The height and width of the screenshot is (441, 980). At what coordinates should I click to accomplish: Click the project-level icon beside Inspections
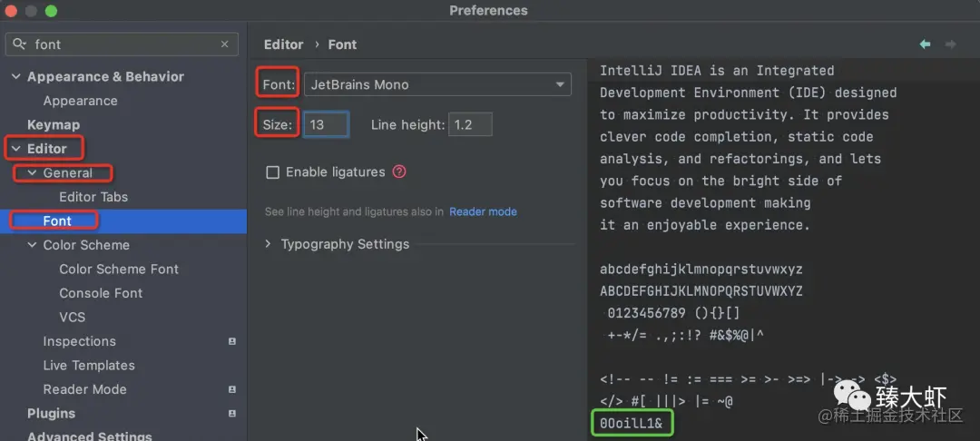pyautogui.click(x=232, y=342)
